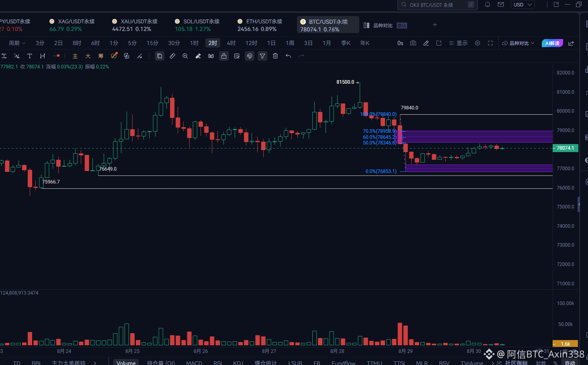Click the line with plus drawing icon
The image size is (588, 365).
point(139,56)
